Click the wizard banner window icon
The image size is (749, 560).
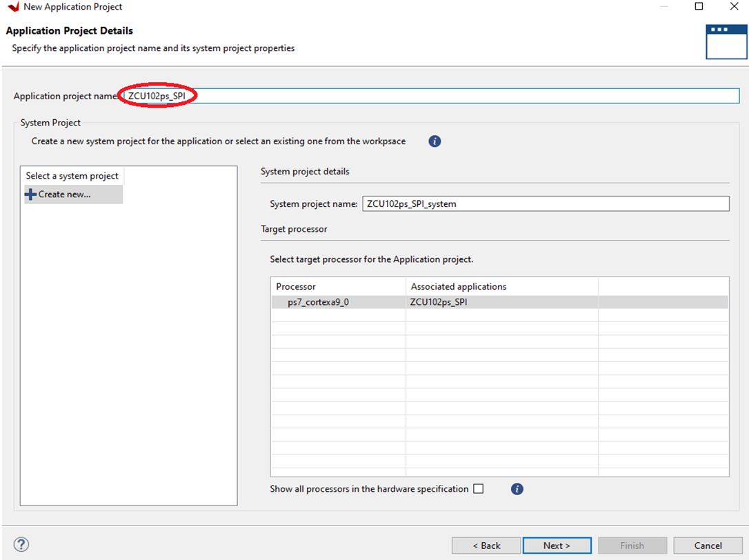tap(726, 41)
